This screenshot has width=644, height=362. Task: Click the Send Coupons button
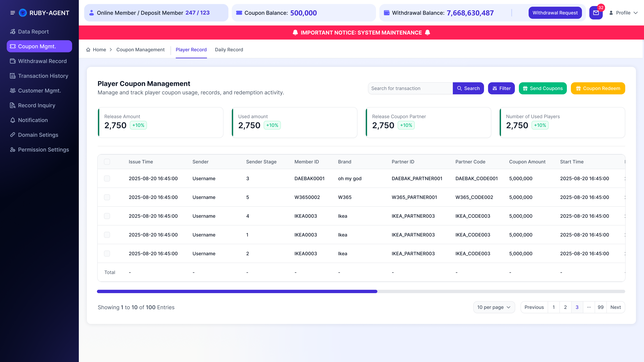pos(543,88)
